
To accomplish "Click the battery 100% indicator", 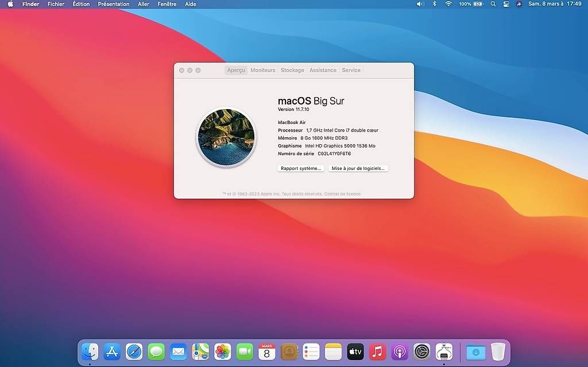I will point(471,4).
